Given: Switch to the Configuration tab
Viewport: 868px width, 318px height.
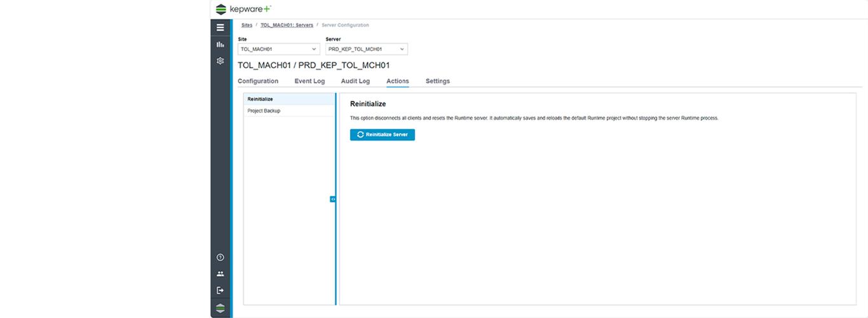Looking at the screenshot, I should (257, 81).
